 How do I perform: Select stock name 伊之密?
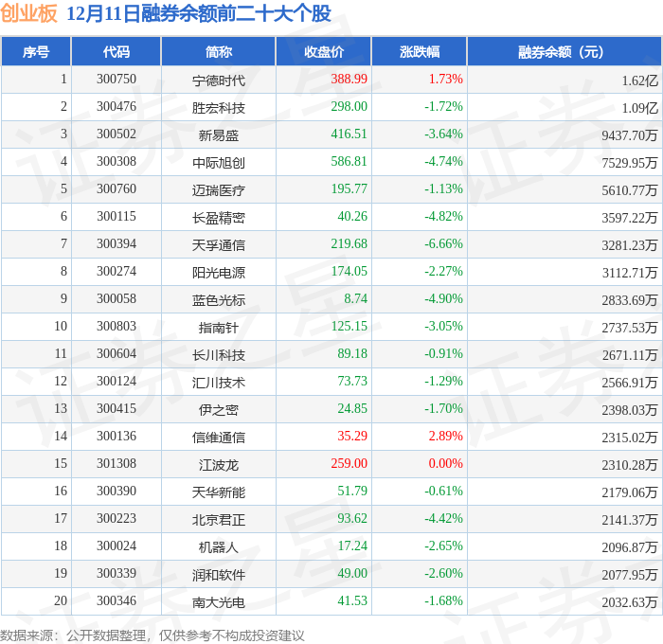[x=219, y=410]
